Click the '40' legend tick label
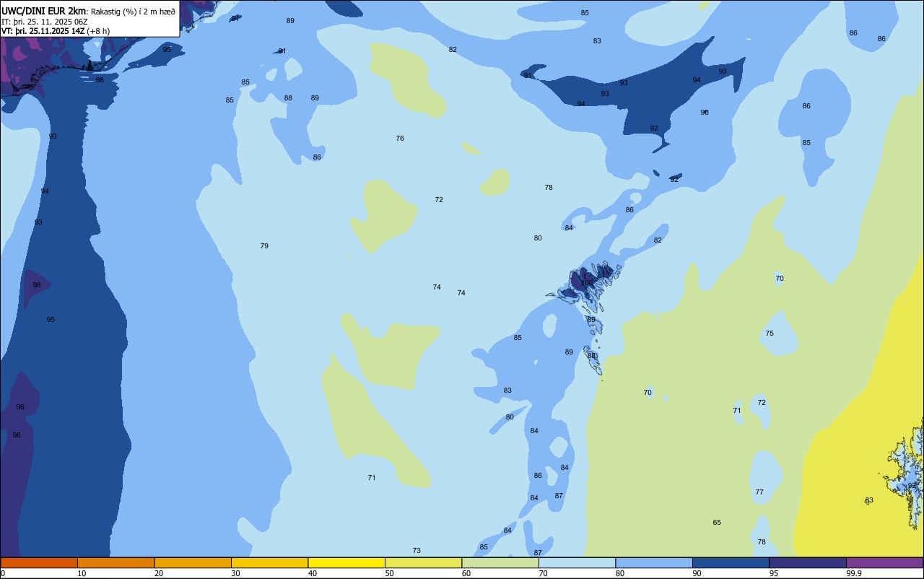This screenshot has height=579, width=924. (313, 573)
